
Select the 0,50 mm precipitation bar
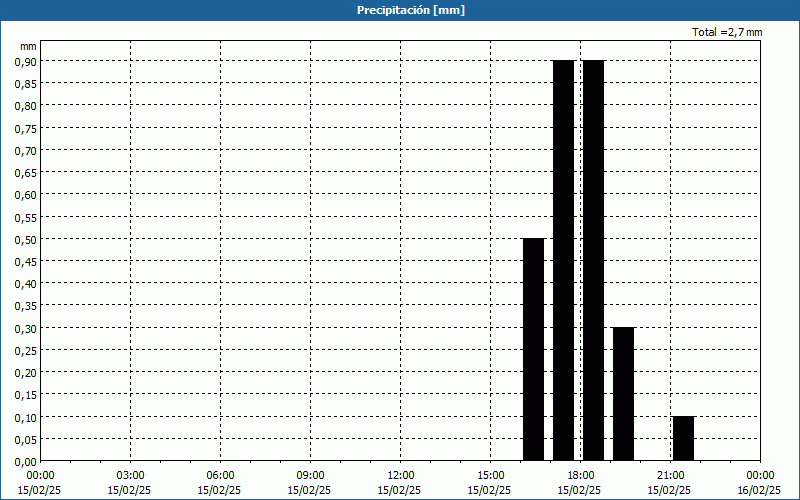(x=534, y=349)
